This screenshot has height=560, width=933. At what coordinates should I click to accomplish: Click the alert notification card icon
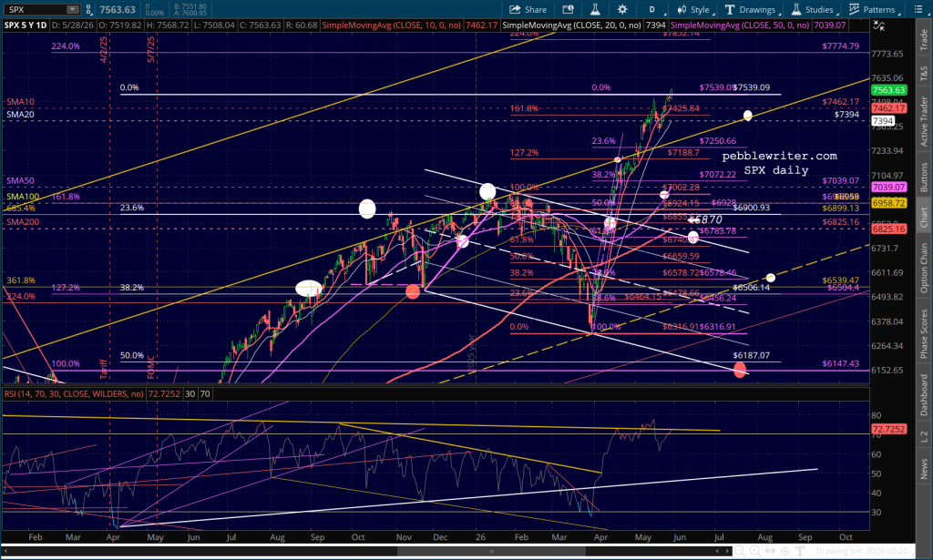tap(568, 9)
